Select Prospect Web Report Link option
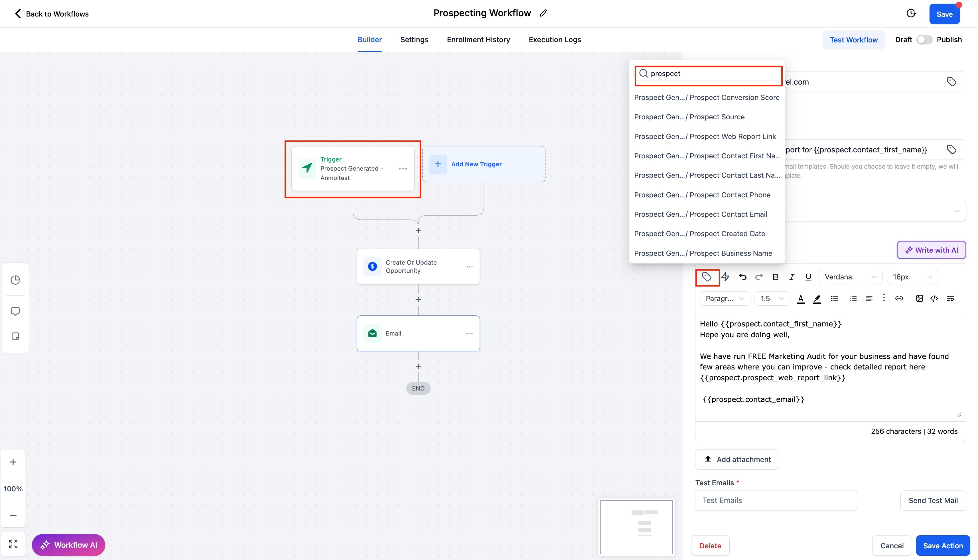Screen dimensions: 978x560 pyautogui.click(x=705, y=136)
